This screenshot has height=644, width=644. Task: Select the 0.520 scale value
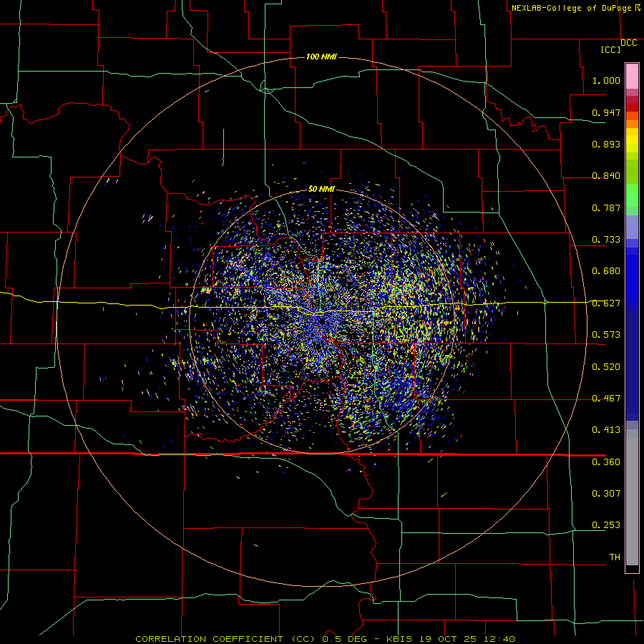click(606, 367)
